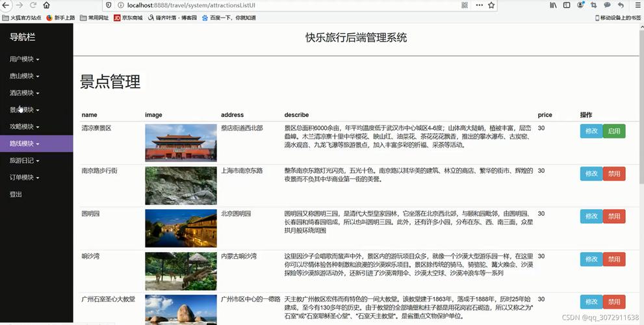
Task: Click the chat bubble icon in the toolbar
Action: click(x=607, y=5)
